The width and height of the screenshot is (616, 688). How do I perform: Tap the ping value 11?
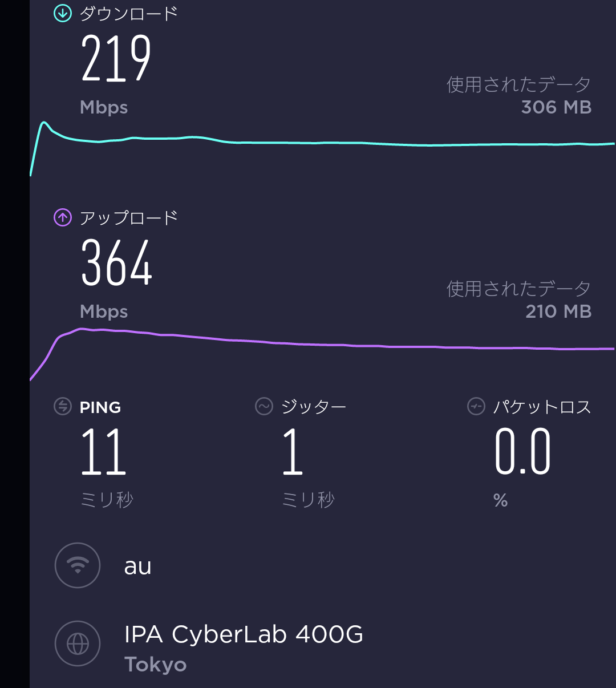point(103,452)
